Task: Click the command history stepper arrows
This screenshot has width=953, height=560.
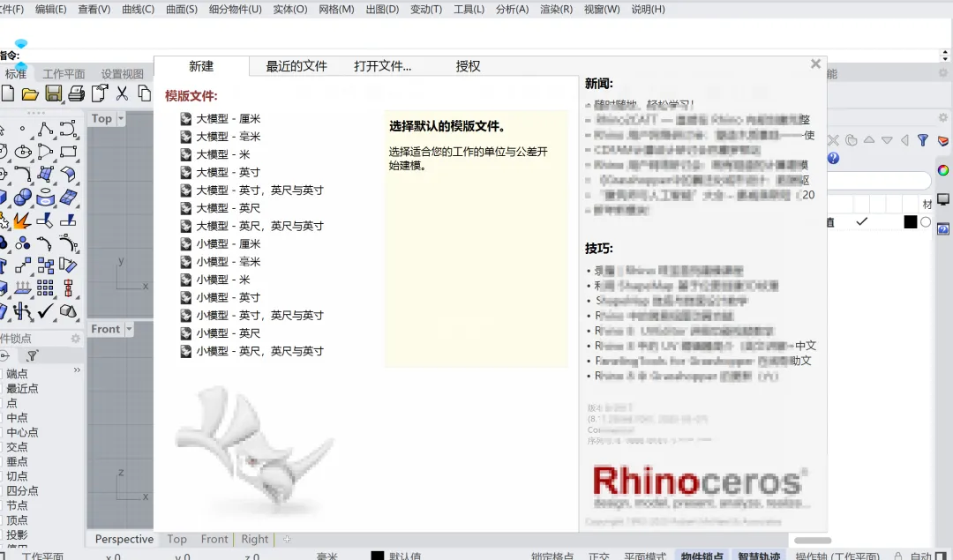Action: pyautogui.click(x=944, y=56)
